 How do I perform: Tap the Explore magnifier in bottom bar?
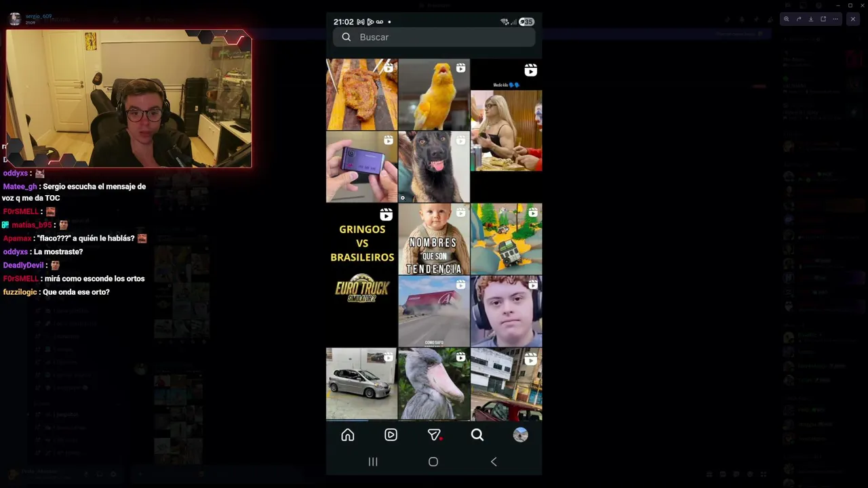click(x=477, y=435)
